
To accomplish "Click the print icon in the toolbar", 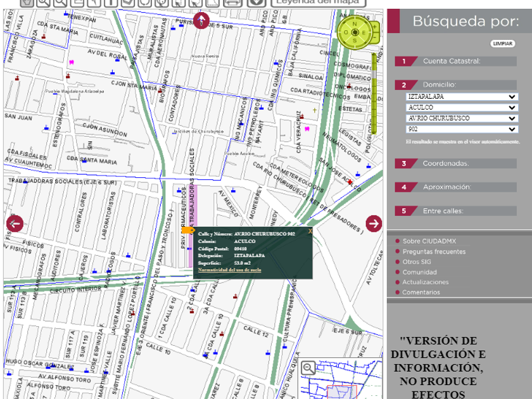I will tap(232, 2).
